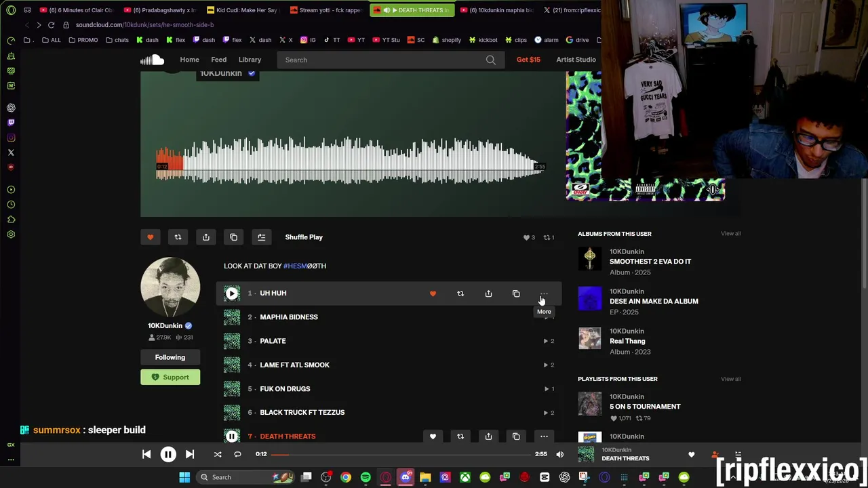Reload the page
The width and height of the screenshot is (868, 488).
click(x=51, y=25)
